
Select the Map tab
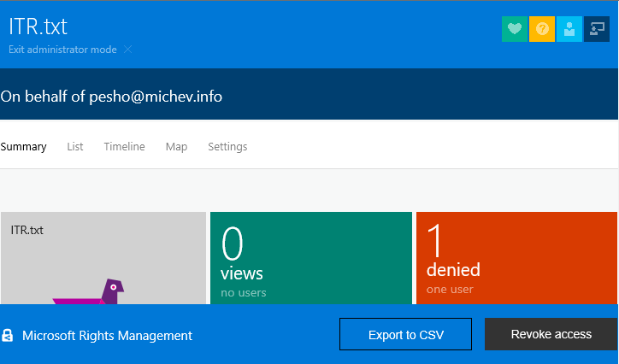click(x=176, y=147)
